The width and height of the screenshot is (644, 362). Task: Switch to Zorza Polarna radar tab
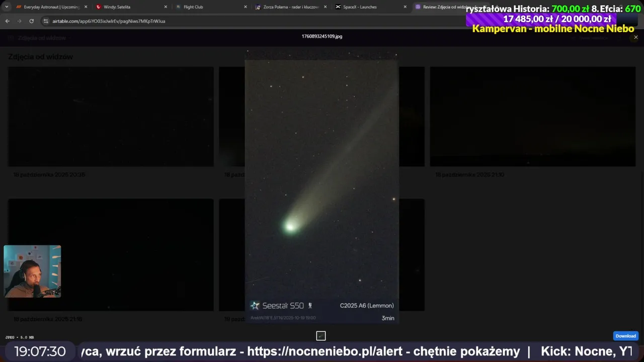(291, 7)
